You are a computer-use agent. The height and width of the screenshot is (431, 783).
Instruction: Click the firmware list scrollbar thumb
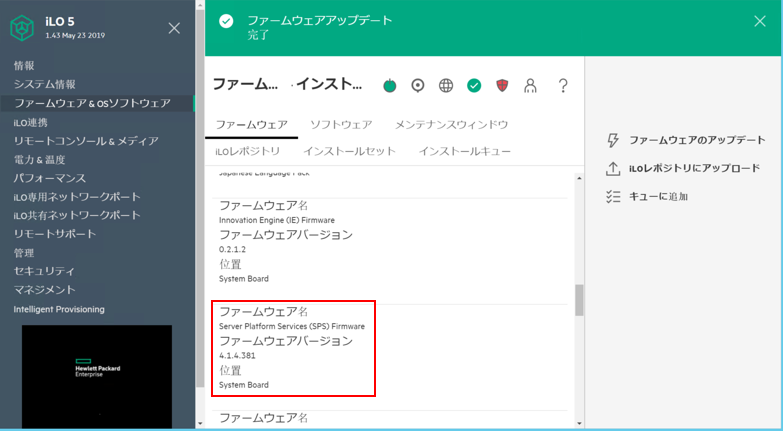pos(579,300)
